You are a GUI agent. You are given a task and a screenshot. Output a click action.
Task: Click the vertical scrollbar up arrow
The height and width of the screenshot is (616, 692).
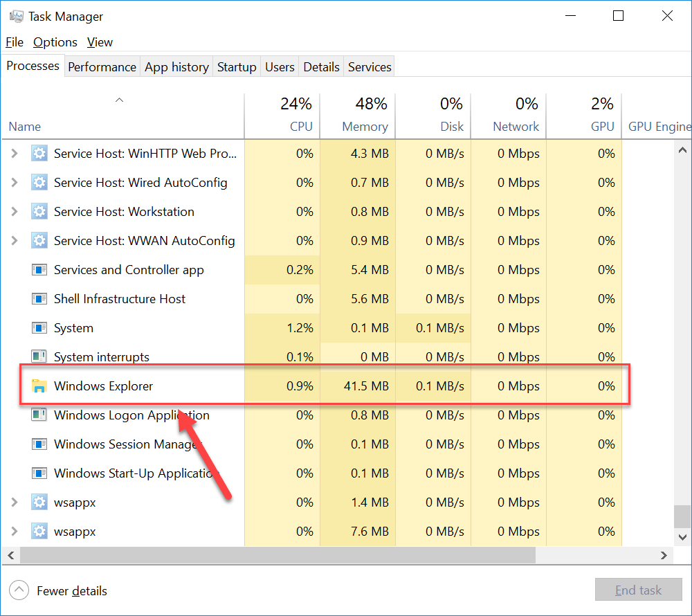pos(682,150)
